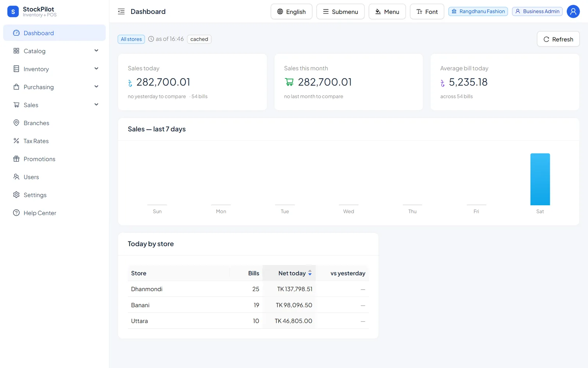Viewport: 588px width, 368px height.
Task: Click the green cart icon in Sales this month
Action: pyautogui.click(x=289, y=82)
